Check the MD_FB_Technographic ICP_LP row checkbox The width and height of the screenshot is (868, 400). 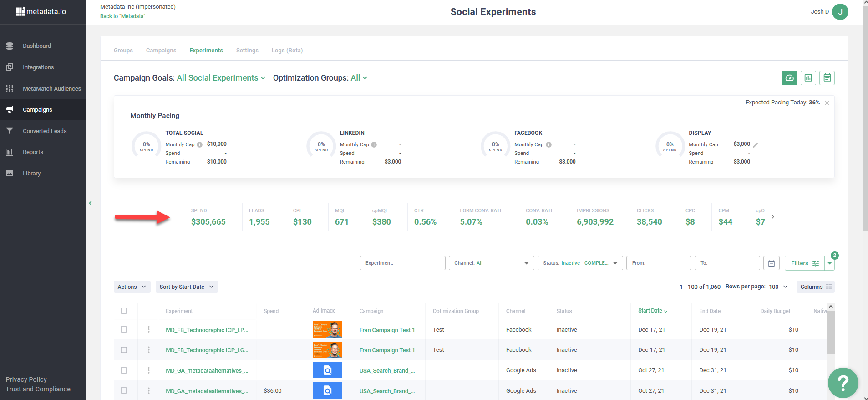pos(124,329)
